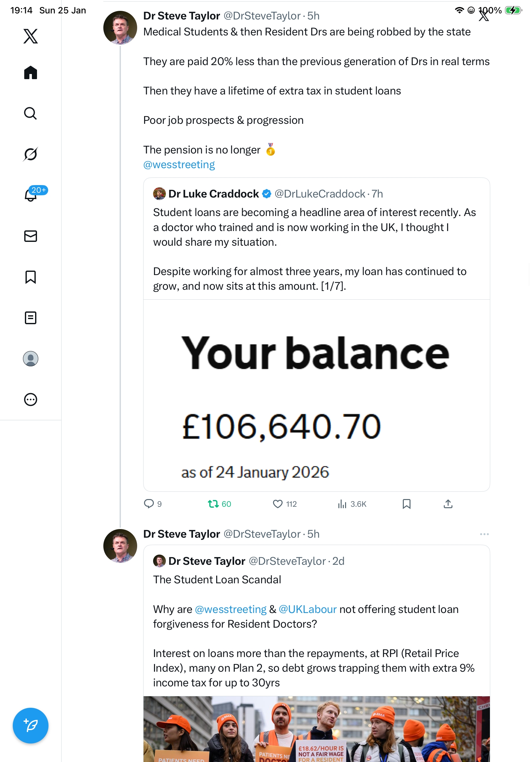
Task: Bookmark Dr Steve Taylor's first post
Action: (406, 504)
